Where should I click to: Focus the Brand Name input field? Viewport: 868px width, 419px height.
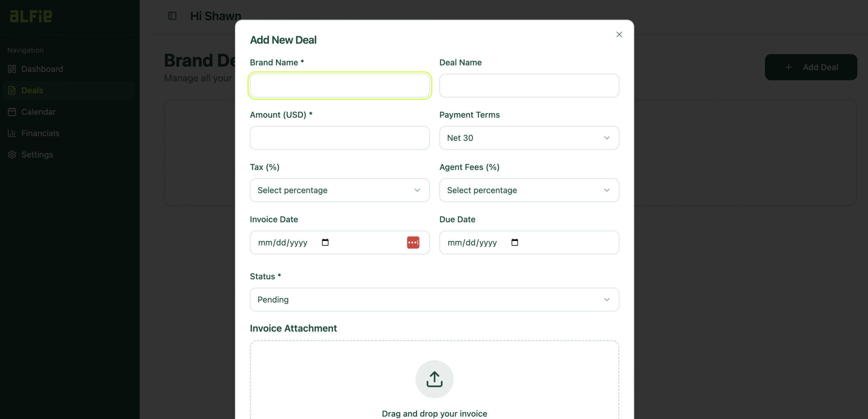(339, 85)
